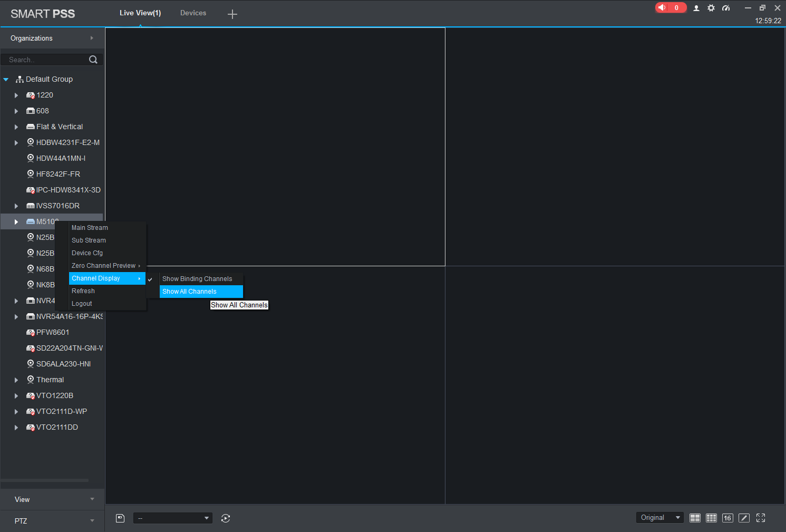
Task: Click the device icon beside VTO1220B
Action: (31, 395)
